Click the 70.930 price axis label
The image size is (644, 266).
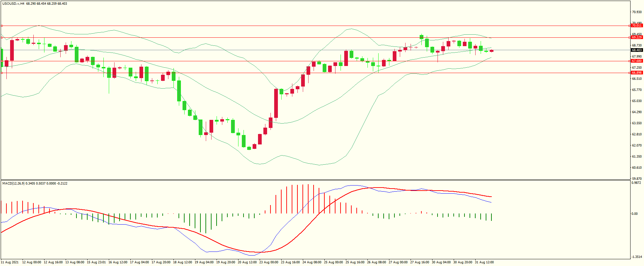[637, 12]
